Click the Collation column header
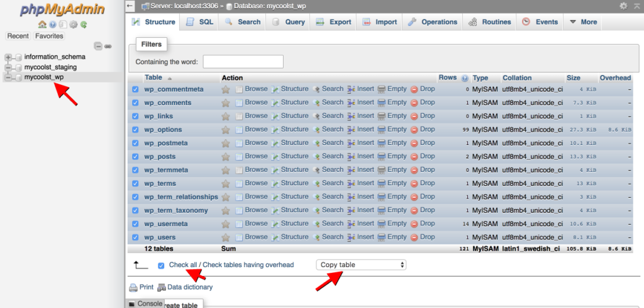This screenshot has height=308, width=644. [517, 77]
